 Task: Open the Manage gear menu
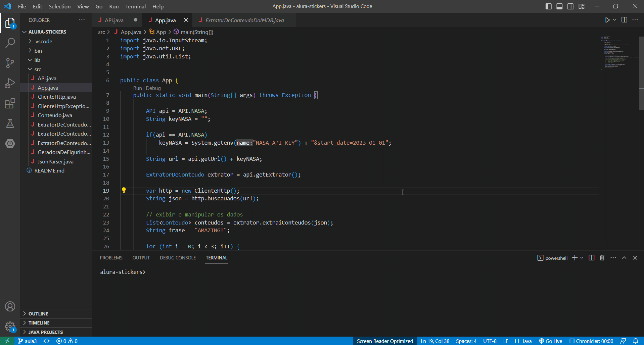(10, 327)
